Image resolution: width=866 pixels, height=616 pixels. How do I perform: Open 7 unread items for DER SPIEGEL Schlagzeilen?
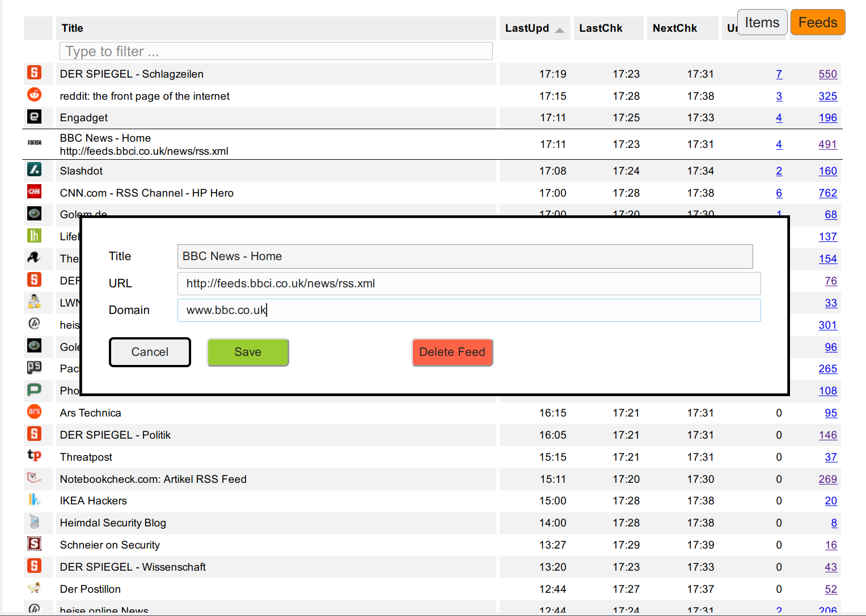click(x=779, y=74)
